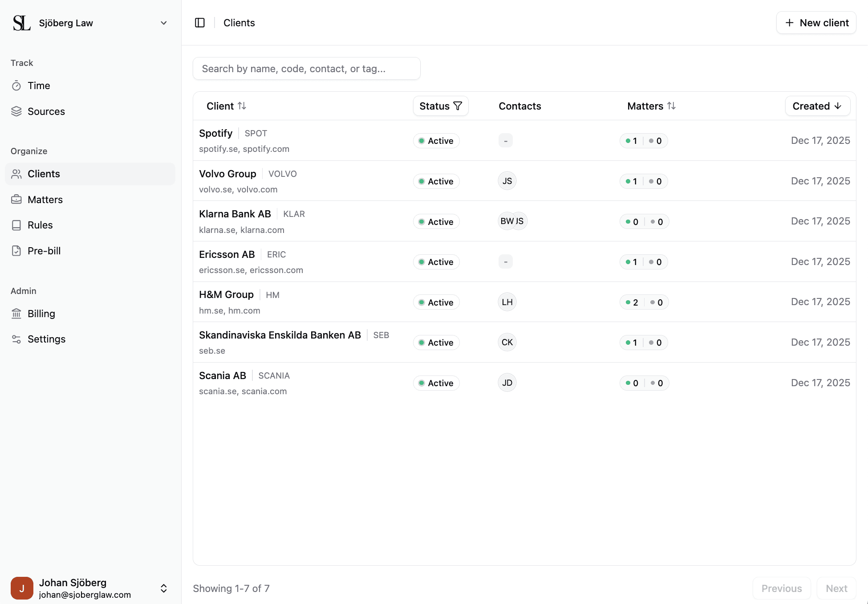Click the LH contact avatar for H&M Group
Screen dimensions: 868x604
pyautogui.click(x=507, y=302)
